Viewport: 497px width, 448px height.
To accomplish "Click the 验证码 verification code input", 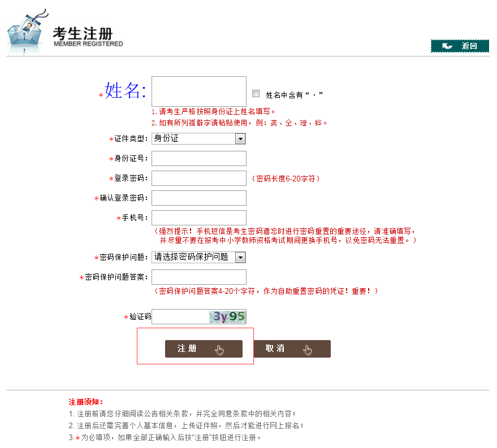I will pyautogui.click(x=180, y=317).
